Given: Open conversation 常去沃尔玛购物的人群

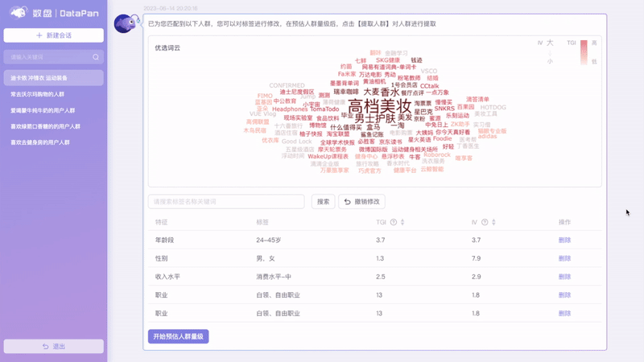Looking at the screenshot, I should [37, 94].
